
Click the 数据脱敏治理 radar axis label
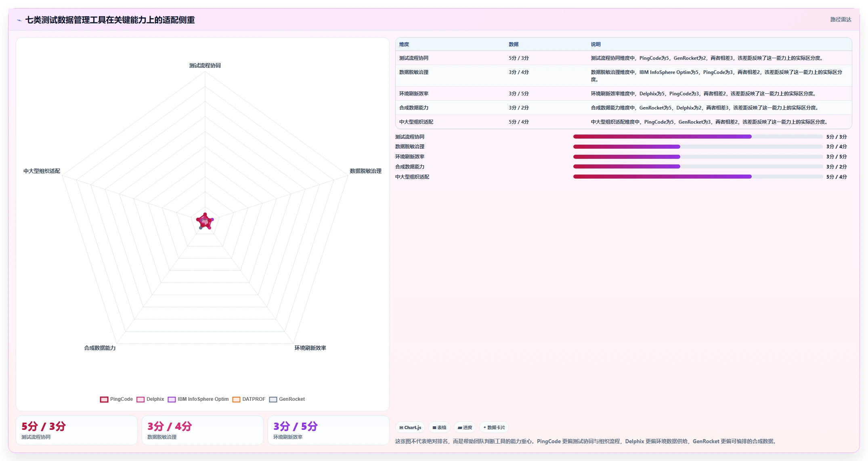[x=365, y=171]
